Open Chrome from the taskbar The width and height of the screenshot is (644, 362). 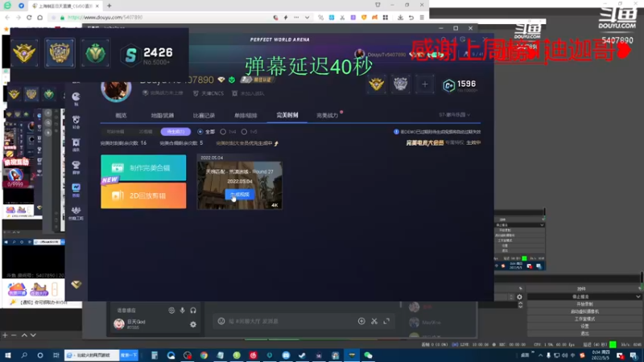[x=204, y=356]
